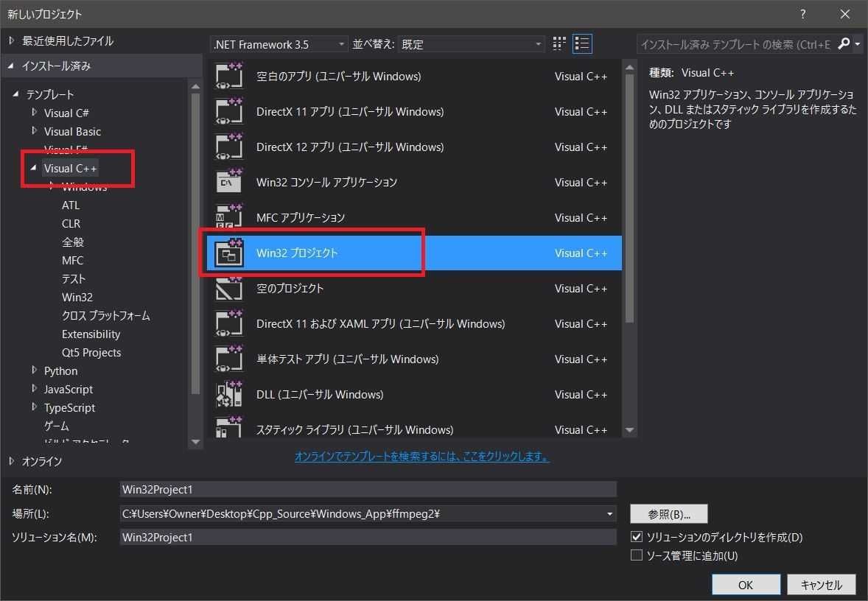The width and height of the screenshot is (868, 601).
Task: Open the dialog help question mark
Action: 802,14
